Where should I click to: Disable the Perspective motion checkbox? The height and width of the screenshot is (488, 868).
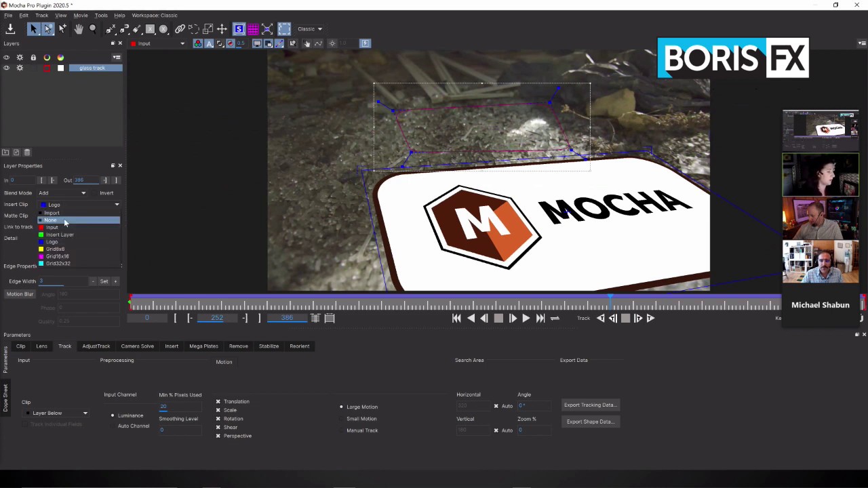click(x=218, y=436)
